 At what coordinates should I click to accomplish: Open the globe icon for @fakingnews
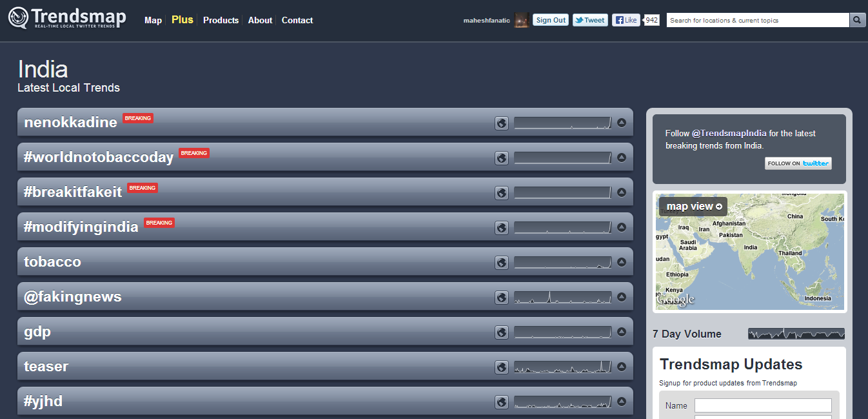[x=502, y=297]
